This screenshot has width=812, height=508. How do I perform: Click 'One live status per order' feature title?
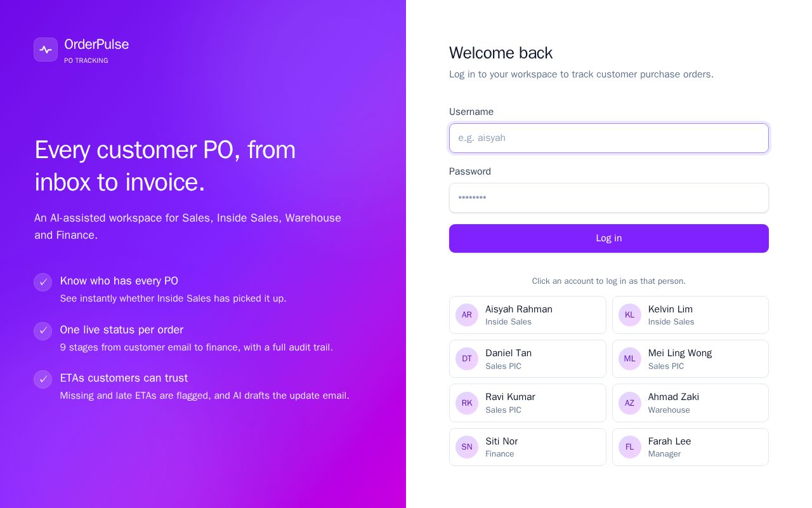tap(122, 330)
